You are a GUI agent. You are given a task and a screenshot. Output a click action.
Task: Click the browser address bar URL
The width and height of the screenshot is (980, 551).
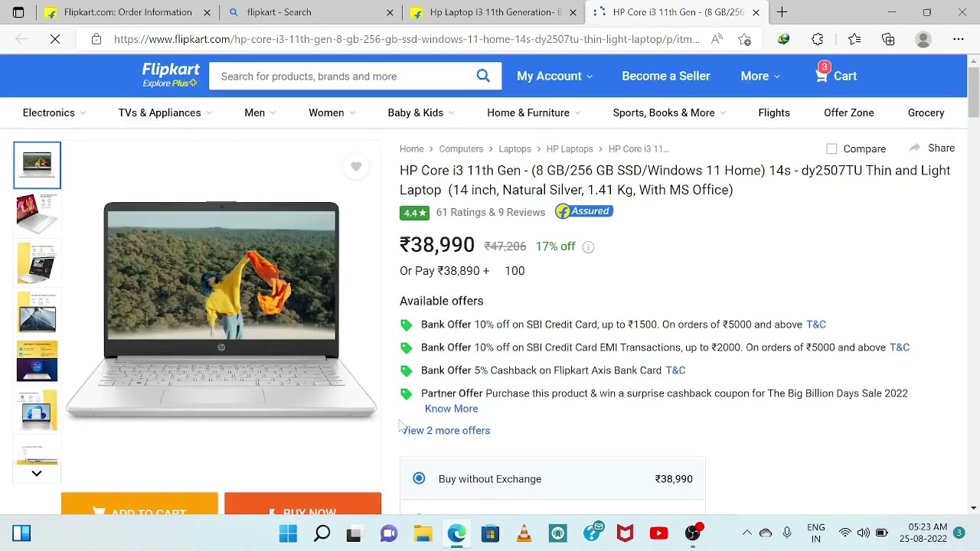(406, 39)
